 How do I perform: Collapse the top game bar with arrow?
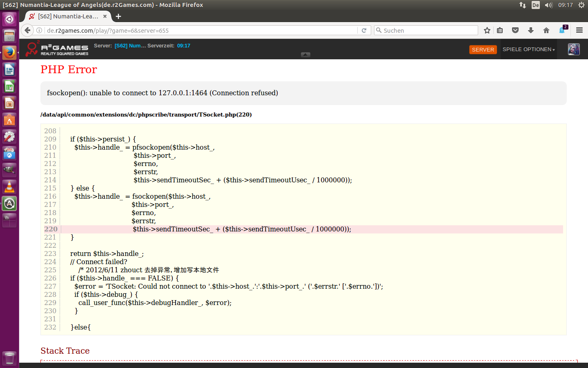tap(305, 54)
